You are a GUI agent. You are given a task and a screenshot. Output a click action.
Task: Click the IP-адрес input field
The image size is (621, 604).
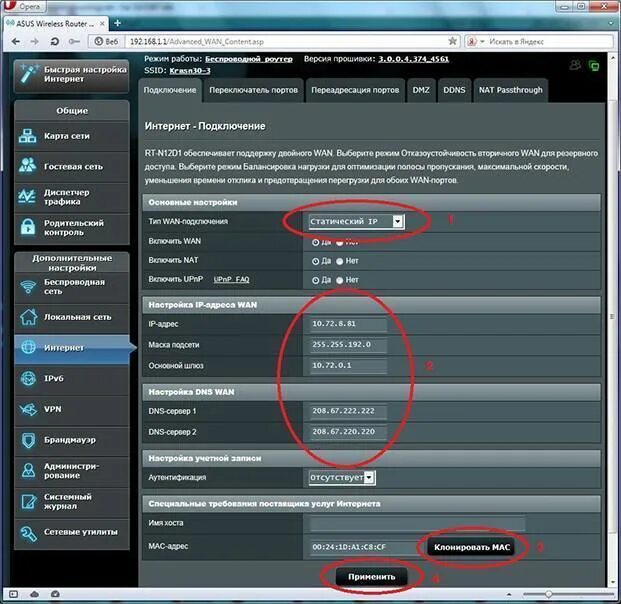click(x=347, y=324)
